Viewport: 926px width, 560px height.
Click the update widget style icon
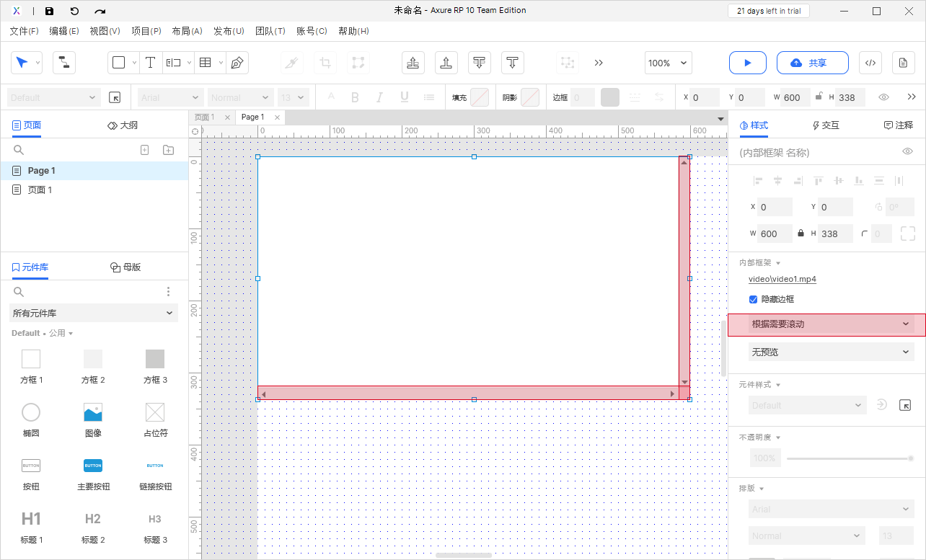pyautogui.click(x=881, y=405)
